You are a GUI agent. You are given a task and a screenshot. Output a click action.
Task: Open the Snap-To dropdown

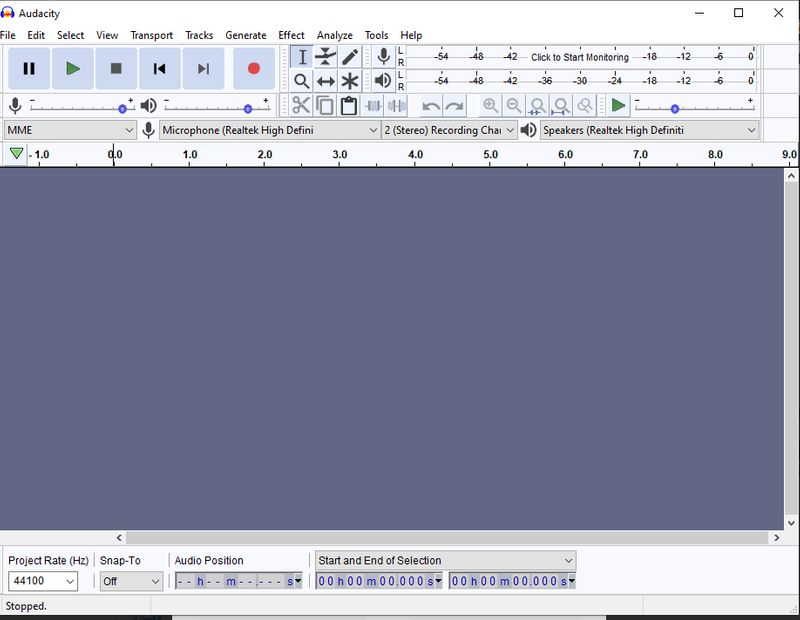[130, 581]
